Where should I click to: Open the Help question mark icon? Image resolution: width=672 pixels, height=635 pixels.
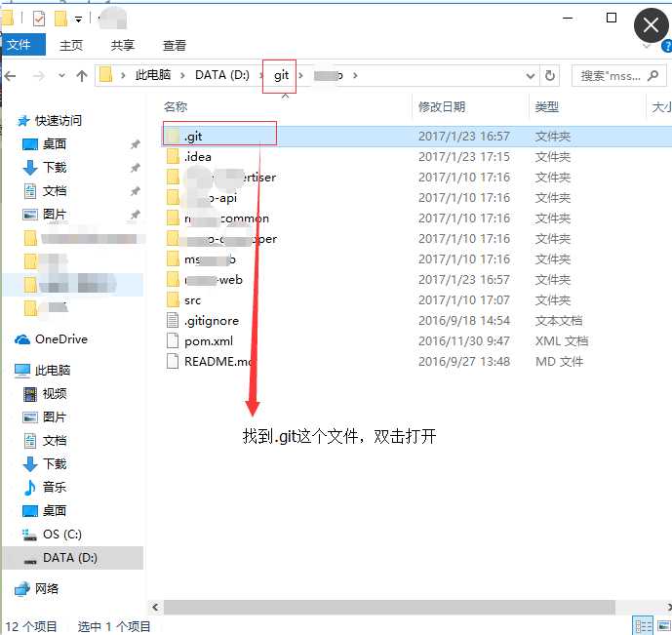[667, 46]
